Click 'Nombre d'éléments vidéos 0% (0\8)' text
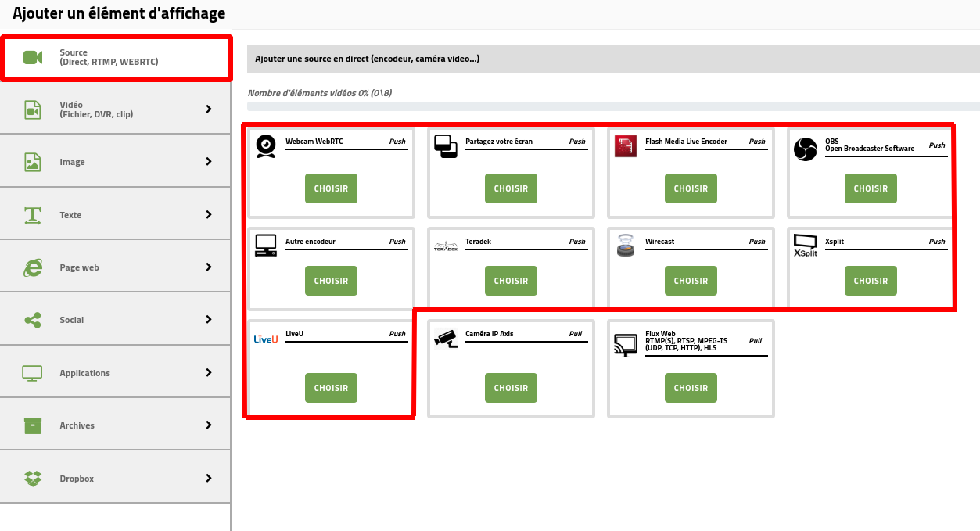The image size is (980, 531). (320, 93)
